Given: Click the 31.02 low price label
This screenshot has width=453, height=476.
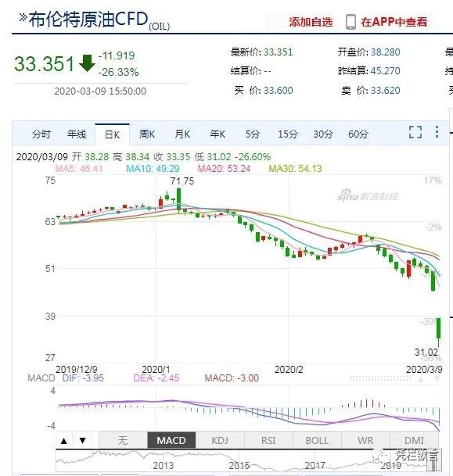Looking at the screenshot, I should click(x=426, y=353).
